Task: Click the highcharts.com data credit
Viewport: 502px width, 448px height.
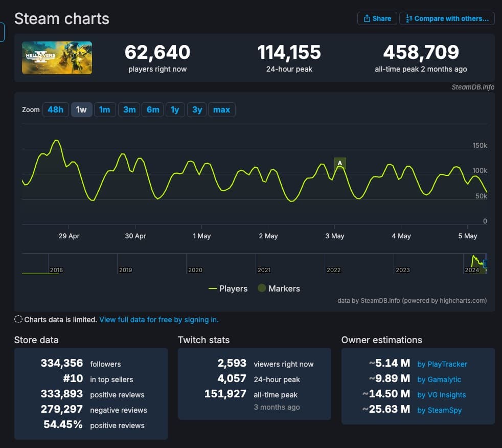Action: [x=412, y=301]
